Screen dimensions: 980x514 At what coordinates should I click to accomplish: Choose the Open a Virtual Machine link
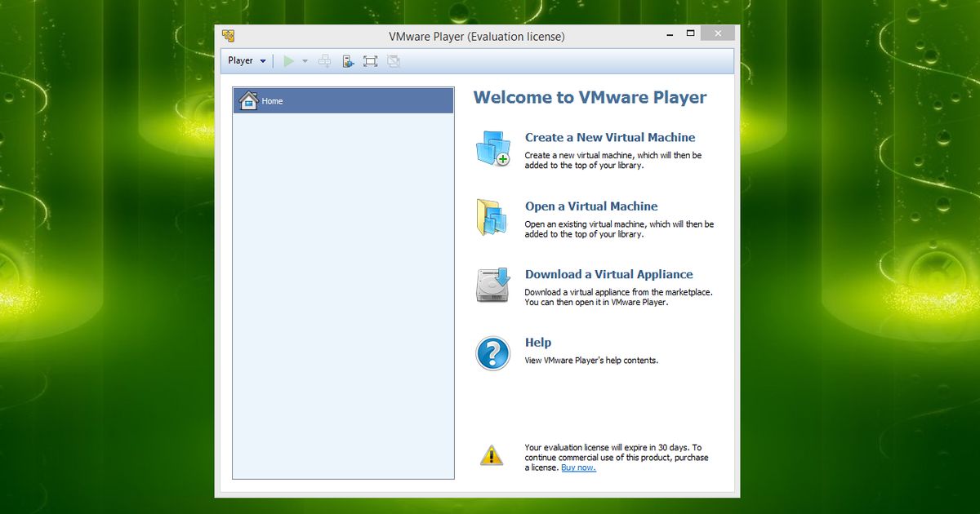pos(590,206)
